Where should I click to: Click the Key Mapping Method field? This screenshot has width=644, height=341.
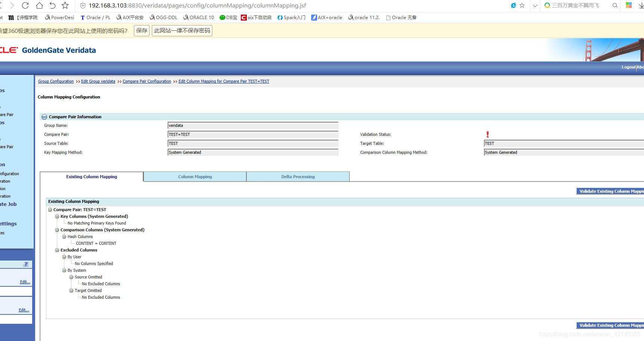pyautogui.click(x=253, y=152)
